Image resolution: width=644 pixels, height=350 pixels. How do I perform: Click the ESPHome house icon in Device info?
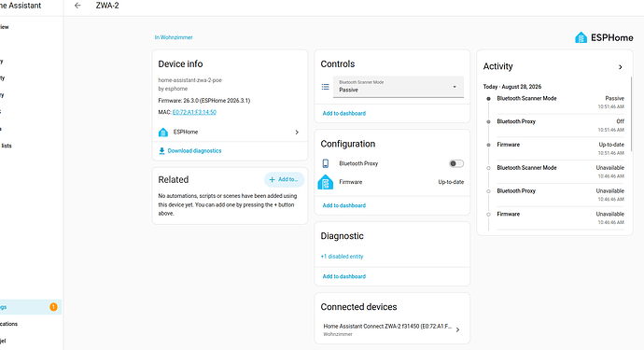pos(163,133)
